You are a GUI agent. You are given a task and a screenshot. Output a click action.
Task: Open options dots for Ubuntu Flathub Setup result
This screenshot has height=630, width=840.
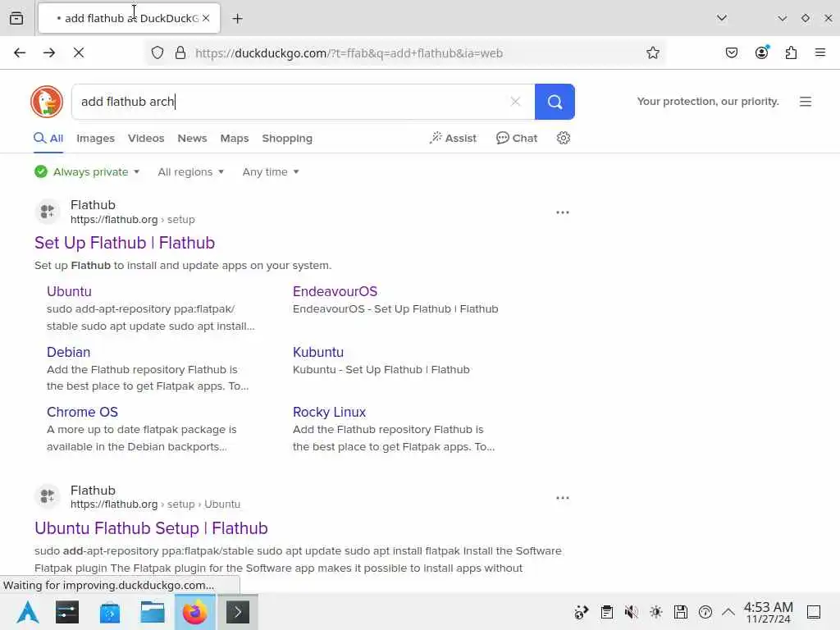(563, 498)
